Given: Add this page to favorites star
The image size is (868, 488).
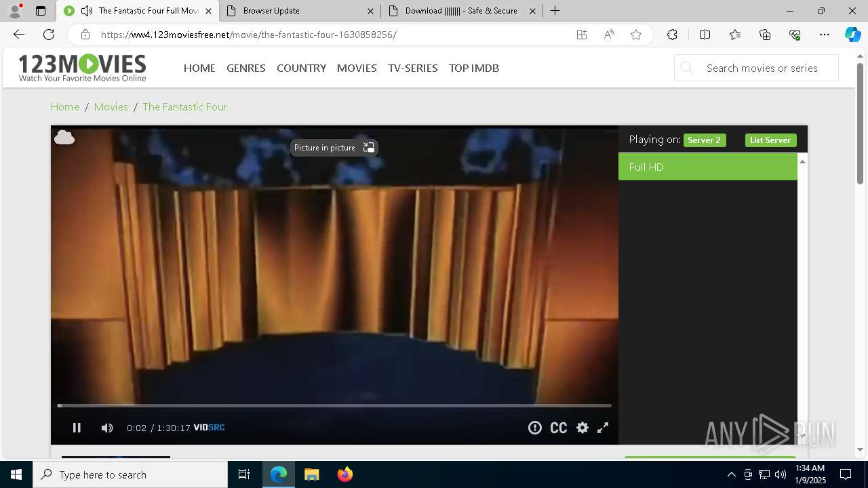Looking at the screenshot, I should click(636, 35).
